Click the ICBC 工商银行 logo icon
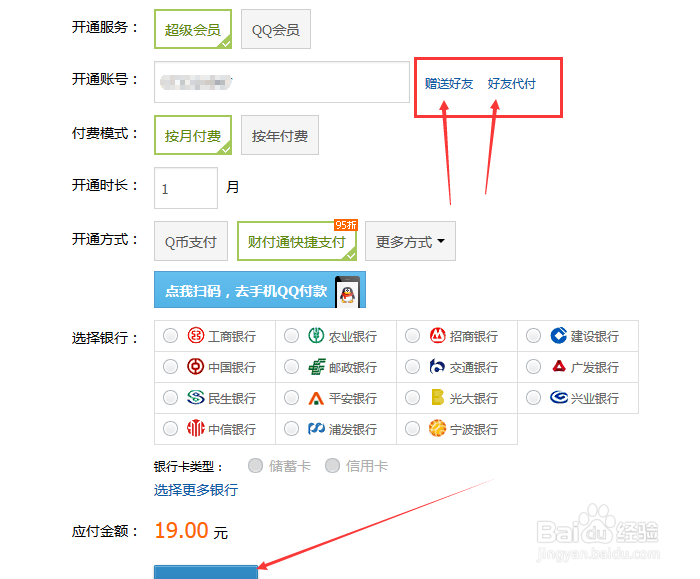The height and width of the screenshot is (579, 700). pyautogui.click(x=196, y=335)
